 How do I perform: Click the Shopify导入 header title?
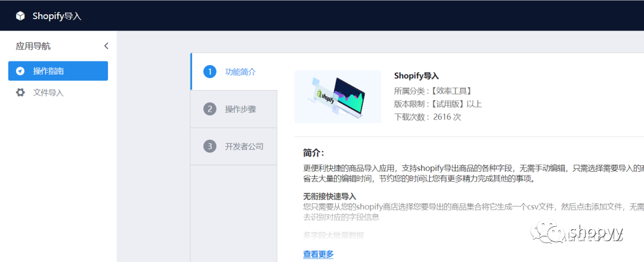[x=57, y=16]
